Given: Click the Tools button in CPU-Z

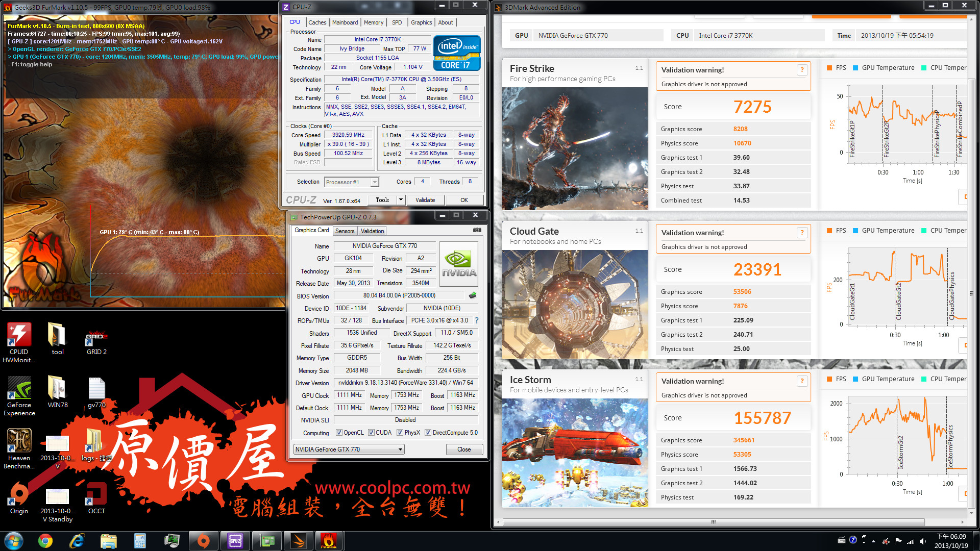Looking at the screenshot, I should [x=382, y=200].
